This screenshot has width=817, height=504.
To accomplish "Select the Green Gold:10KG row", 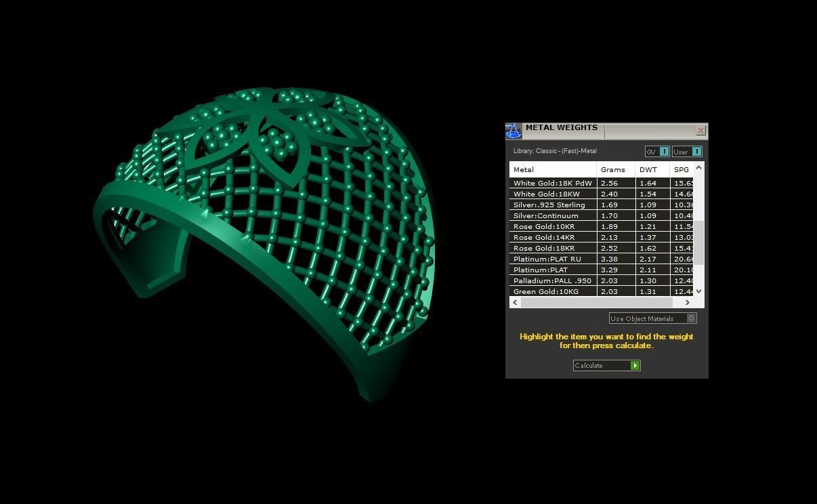I will 602,291.
